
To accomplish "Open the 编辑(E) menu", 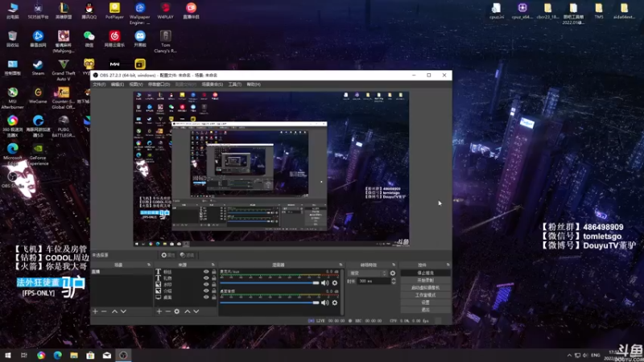I will click(x=117, y=84).
